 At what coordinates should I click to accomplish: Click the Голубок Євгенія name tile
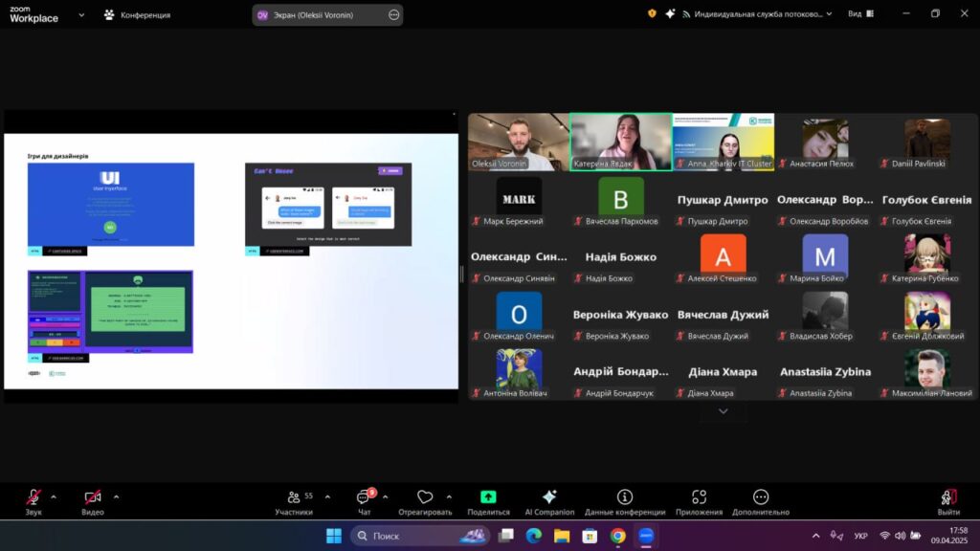[926, 200]
